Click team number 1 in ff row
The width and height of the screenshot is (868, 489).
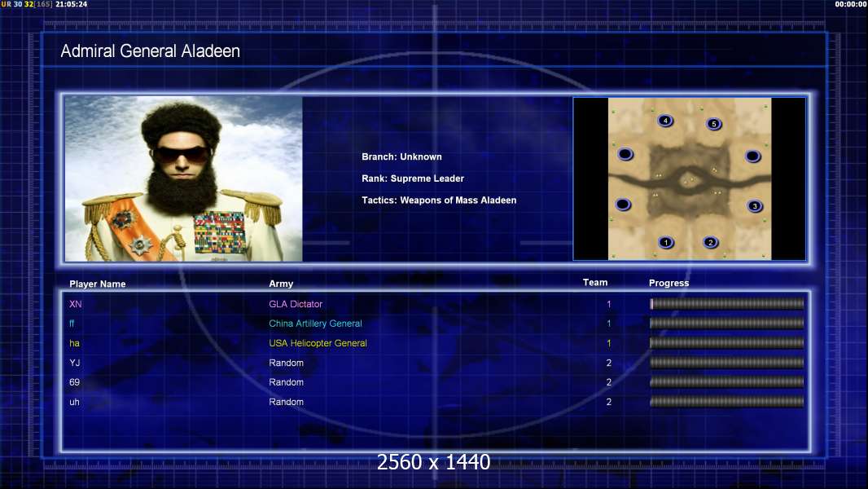[x=609, y=324]
